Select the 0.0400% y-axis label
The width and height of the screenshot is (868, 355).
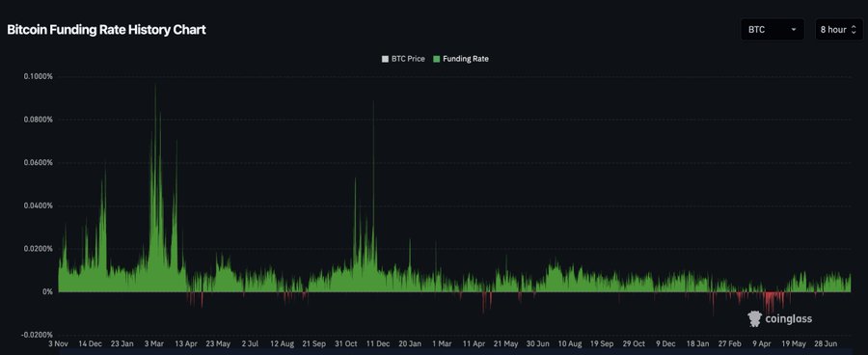39,205
